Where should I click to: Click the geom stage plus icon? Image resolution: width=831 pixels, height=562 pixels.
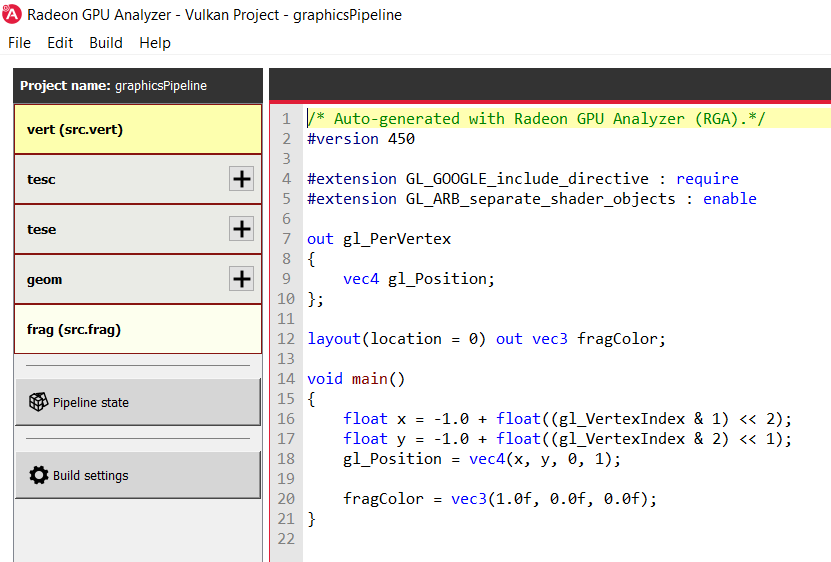241,279
